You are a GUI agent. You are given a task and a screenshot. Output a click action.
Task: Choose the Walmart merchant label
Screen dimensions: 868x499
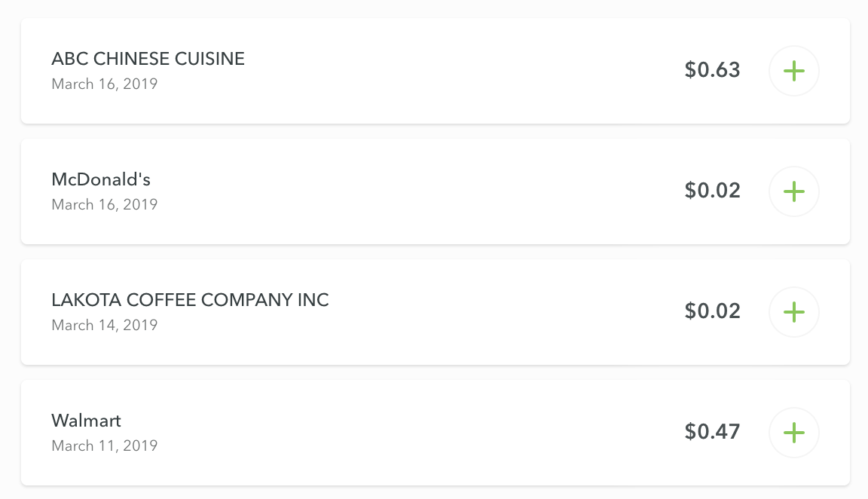point(86,421)
